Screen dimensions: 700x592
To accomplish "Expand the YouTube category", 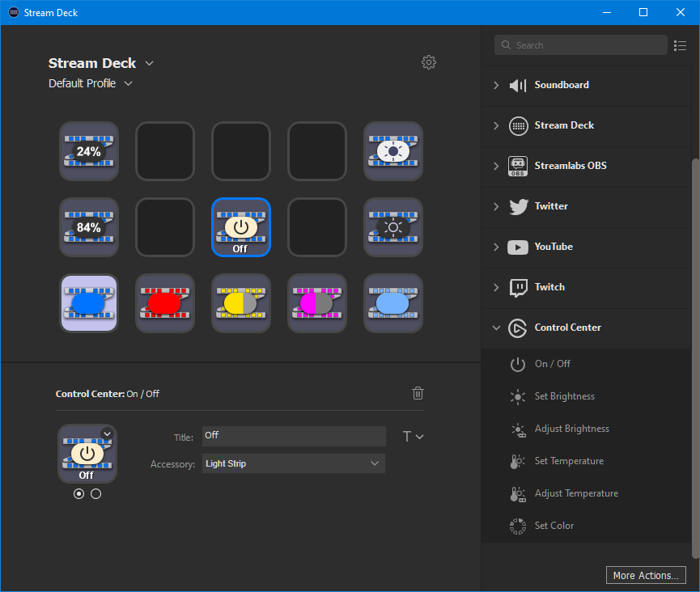I will [x=496, y=247].
